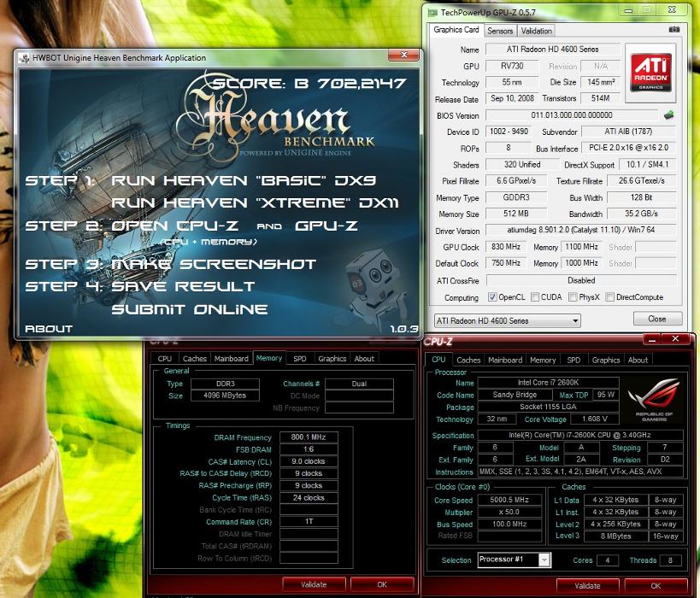
Task: Click the Close button in GPU-Z
Action: point(657,319)
